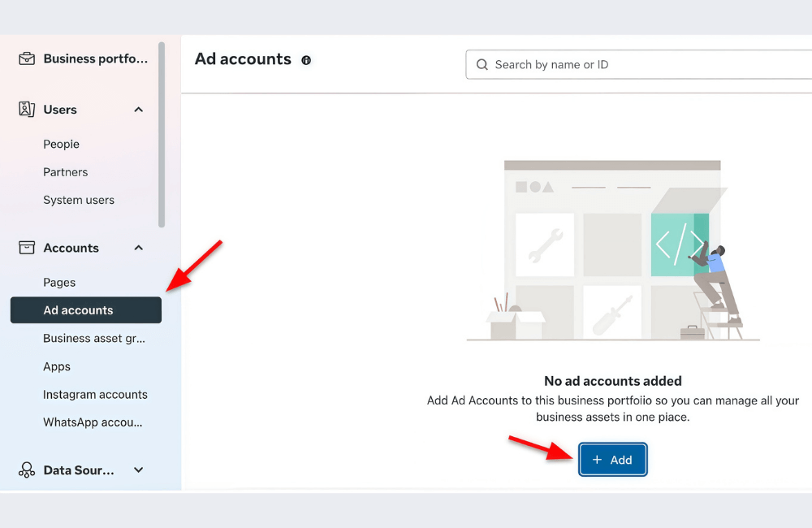Screen dimensions: 812x528
Task: Click the search magnifier icon
Action: pyautogui.click(x=482, y=64)
